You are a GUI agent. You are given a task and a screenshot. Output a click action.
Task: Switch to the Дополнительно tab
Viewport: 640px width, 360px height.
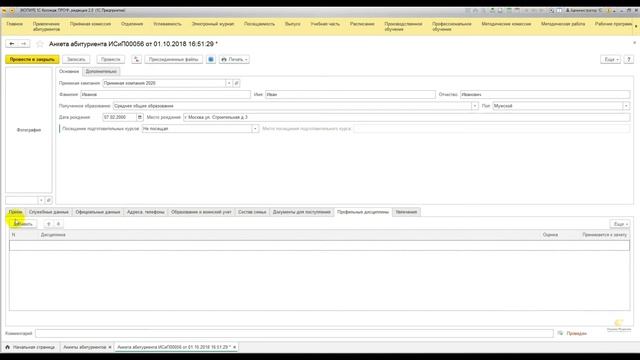pyautogui.click(x=101, y=71)
